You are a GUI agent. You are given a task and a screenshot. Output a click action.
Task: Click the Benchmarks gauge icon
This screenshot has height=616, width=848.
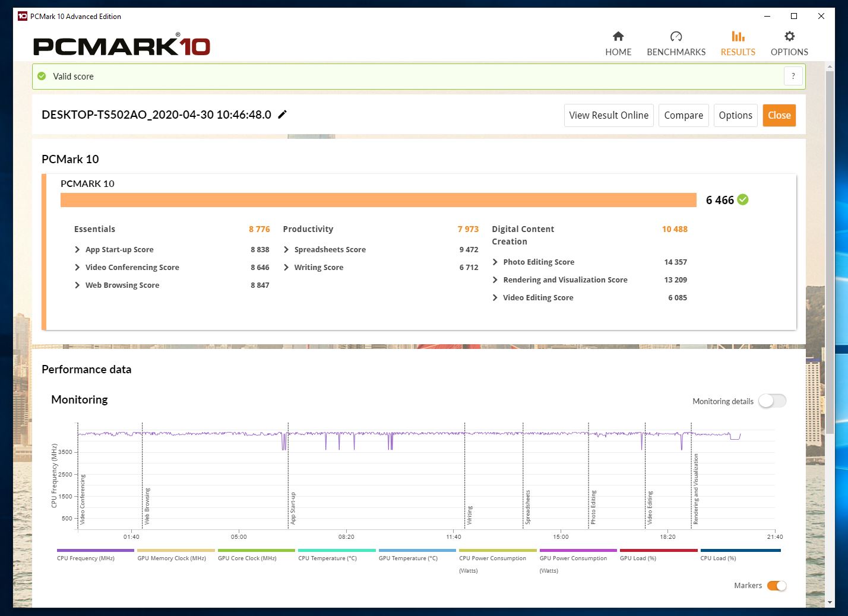point(676,36)
